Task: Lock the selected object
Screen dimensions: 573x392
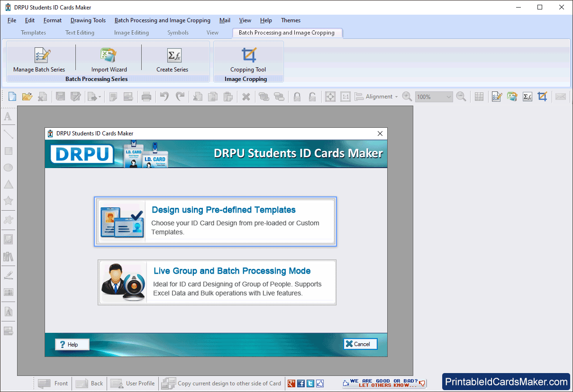Action: tap(297, 97)
